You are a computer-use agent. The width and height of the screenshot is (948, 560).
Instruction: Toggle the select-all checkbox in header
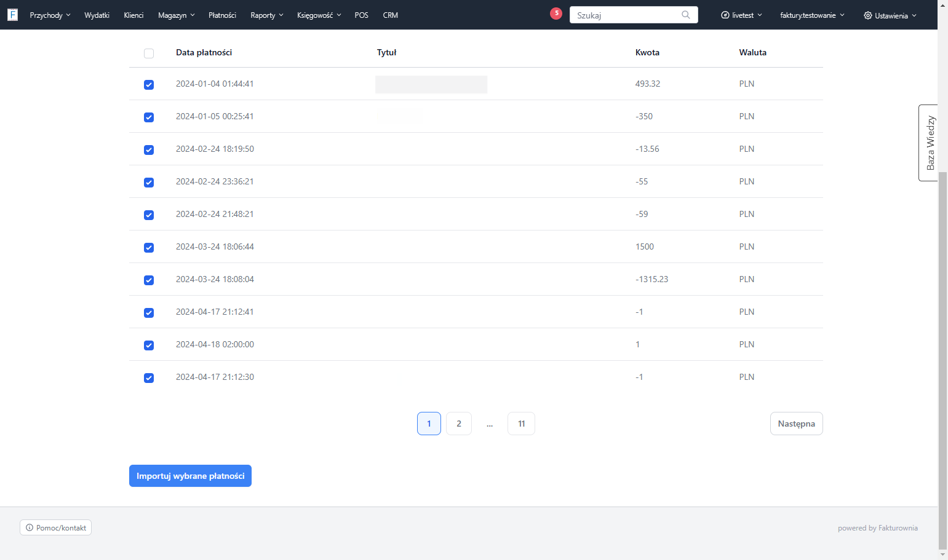[149, 53]
